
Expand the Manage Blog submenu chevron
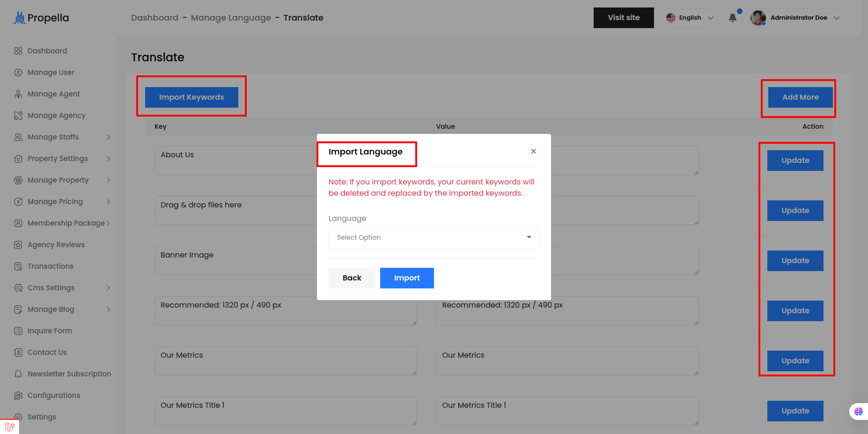pyautogui.click(x=108, y=309)
